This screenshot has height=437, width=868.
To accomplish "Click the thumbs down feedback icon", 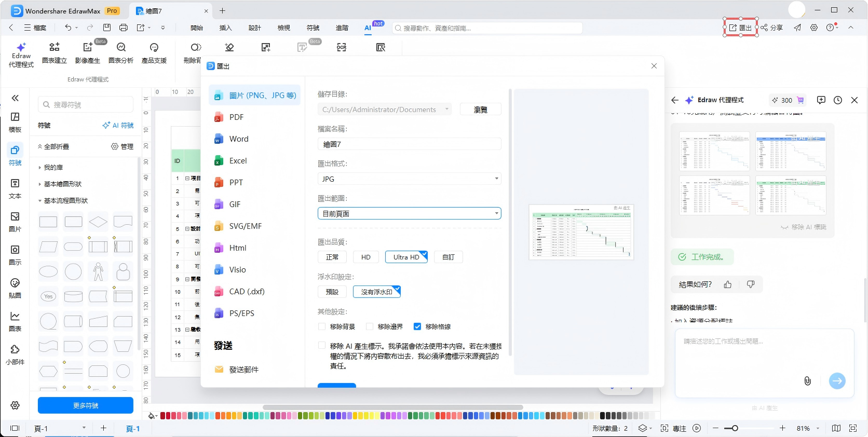I will tap(751, 284).
